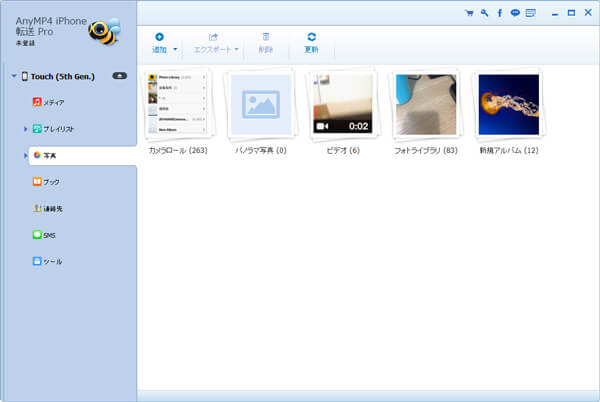Open 連絡先 in the sidebar
Screen dimensions: 600x402
click(x=50, y=208)
